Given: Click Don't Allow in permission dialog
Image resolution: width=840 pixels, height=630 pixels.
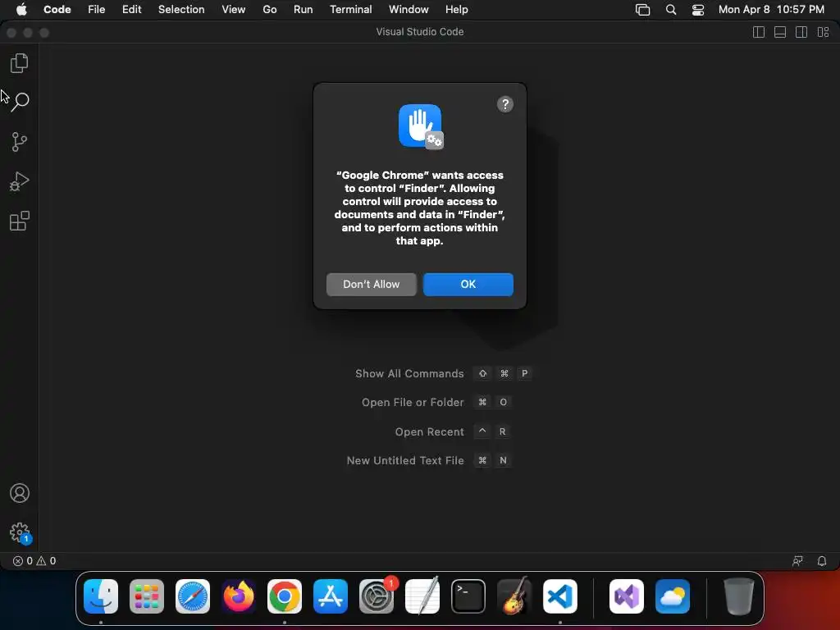Looking at the screenshot, I should pyautogui.click(x=372, y=285).
